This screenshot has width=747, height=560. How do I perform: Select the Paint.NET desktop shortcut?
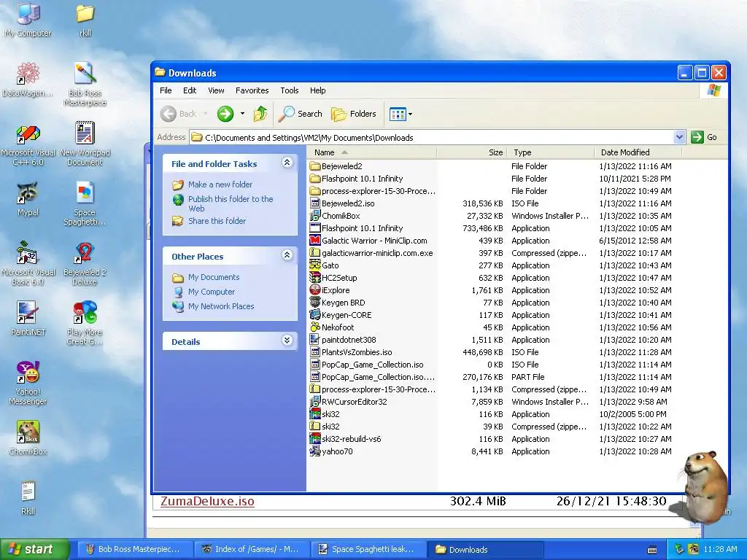(x=28, y=319)
